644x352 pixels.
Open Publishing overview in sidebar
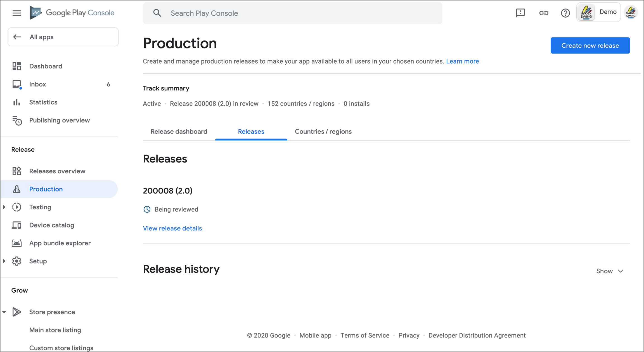point(59,120)
